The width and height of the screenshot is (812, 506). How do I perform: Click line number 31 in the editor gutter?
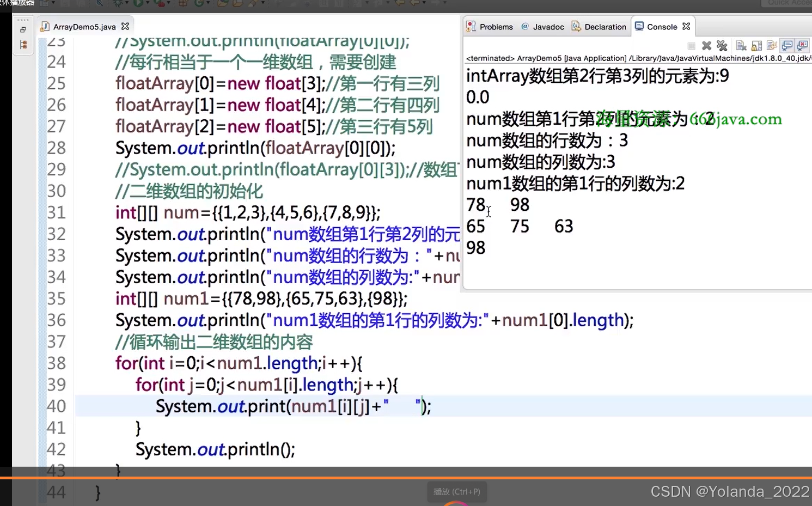(x=56, y=212)
